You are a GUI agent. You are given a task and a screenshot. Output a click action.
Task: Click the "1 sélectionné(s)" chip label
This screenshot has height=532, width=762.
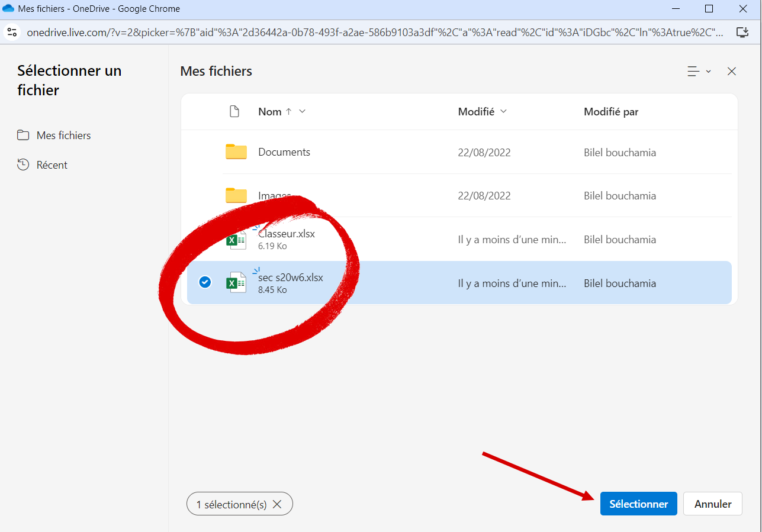[232, 505]
